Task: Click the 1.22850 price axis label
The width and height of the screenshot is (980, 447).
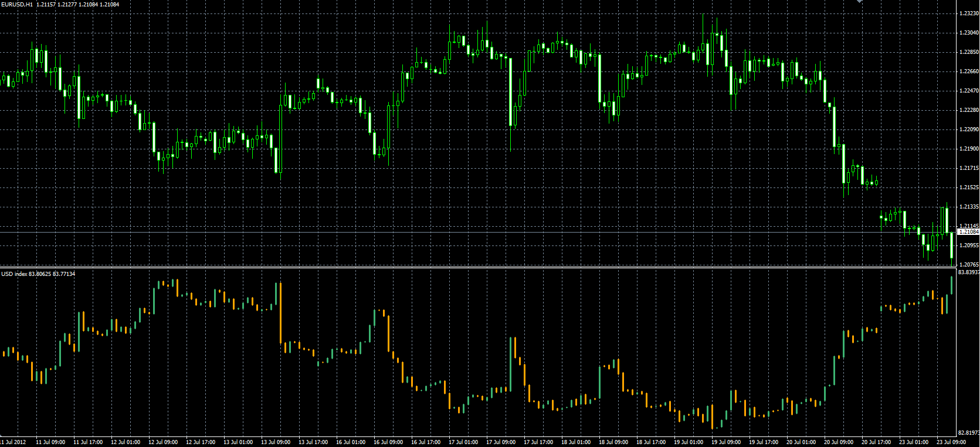Action: click(x=969, y=52)
